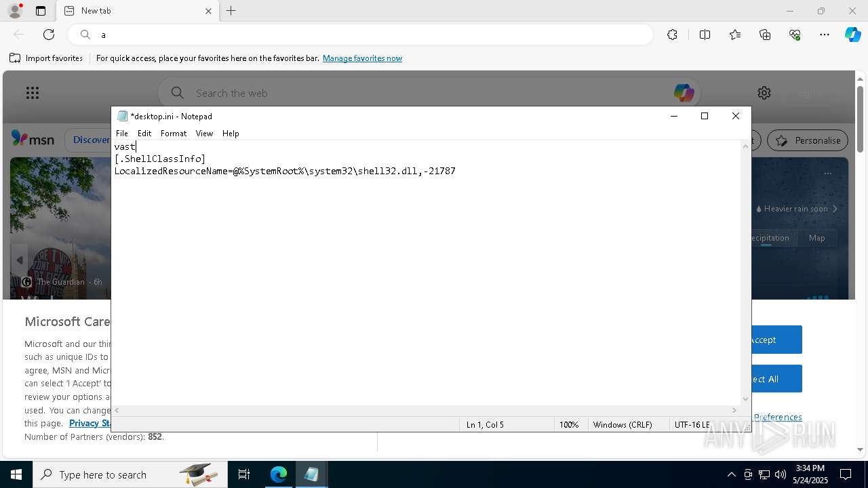Open the Edge profile icon
Viewport: 868px width, 488px height.
click(15, 11)
